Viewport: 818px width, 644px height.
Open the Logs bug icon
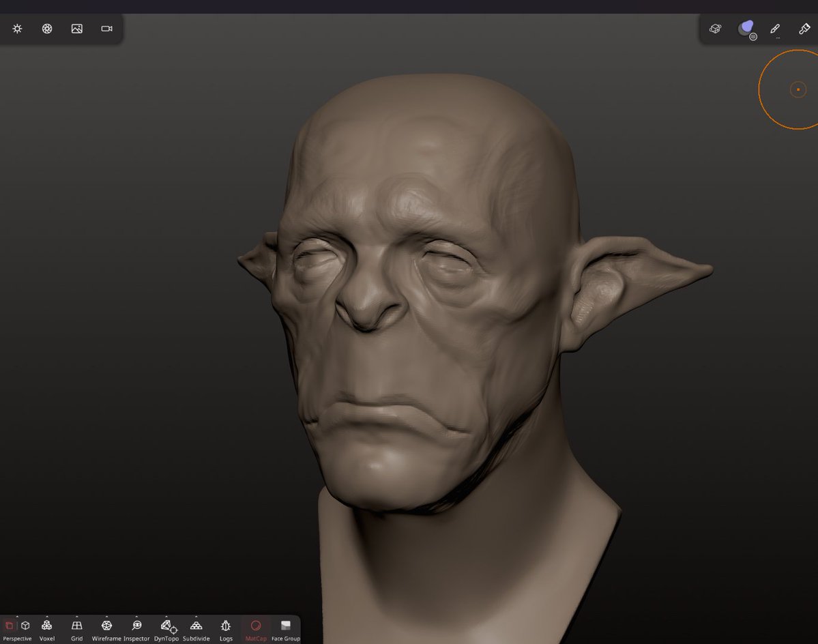[226, 630]
